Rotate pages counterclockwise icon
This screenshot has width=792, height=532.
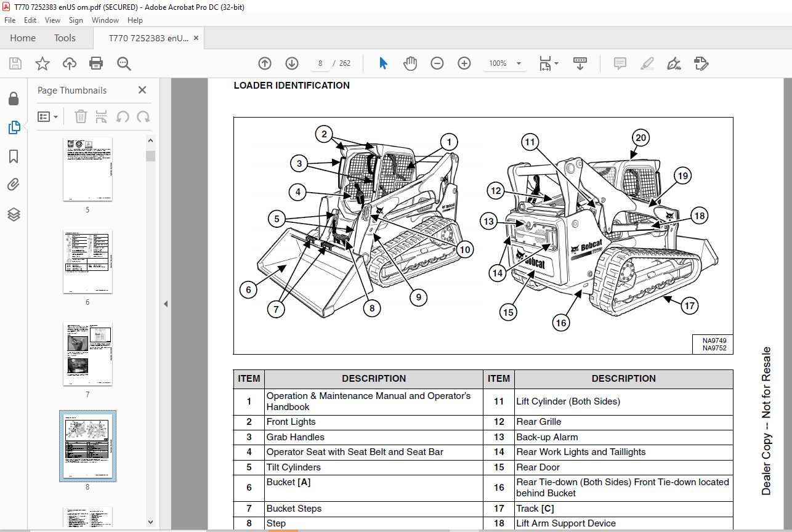tap(123, 116)
